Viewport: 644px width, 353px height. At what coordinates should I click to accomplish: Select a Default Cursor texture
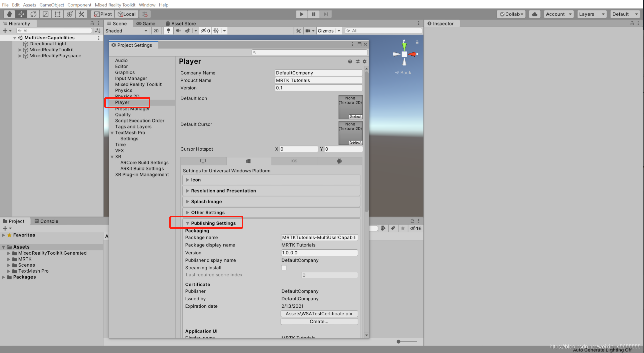click(356, 142)
